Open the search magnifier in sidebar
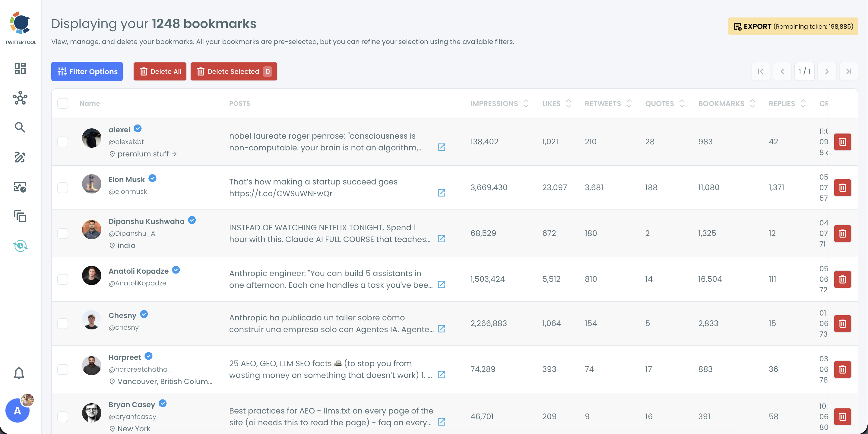This screenshot has width=868, height=434. pos(20,127)
